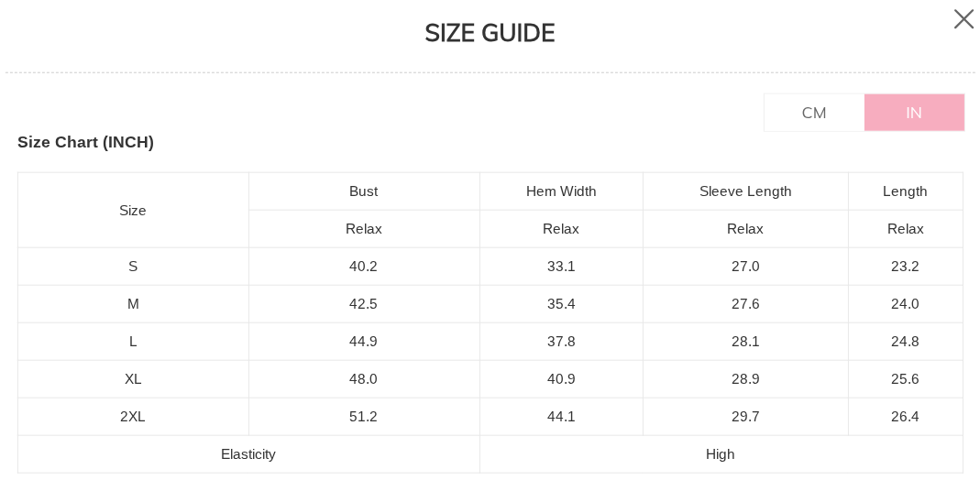
Task: Click the Bust column header
Action: pos(363,191)
